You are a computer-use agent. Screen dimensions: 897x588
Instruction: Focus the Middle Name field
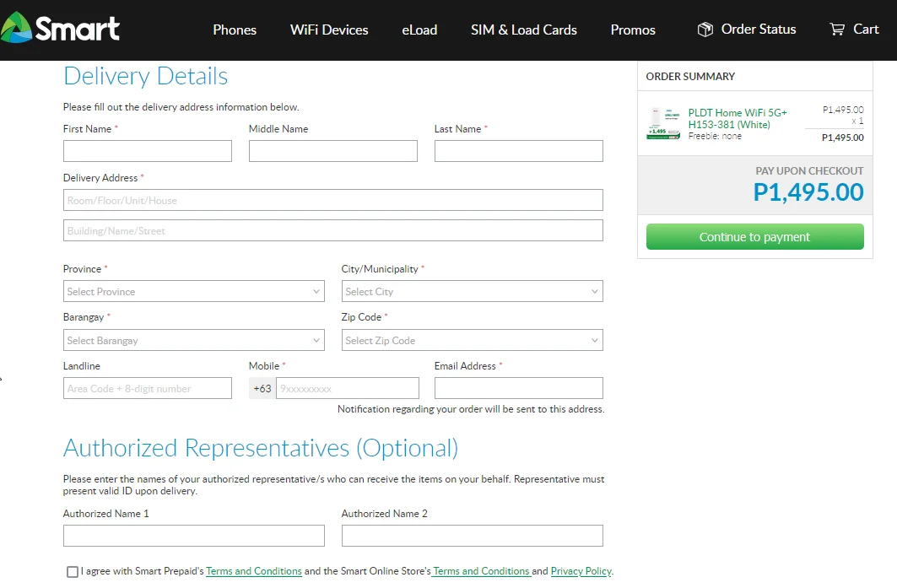(333, 151)
